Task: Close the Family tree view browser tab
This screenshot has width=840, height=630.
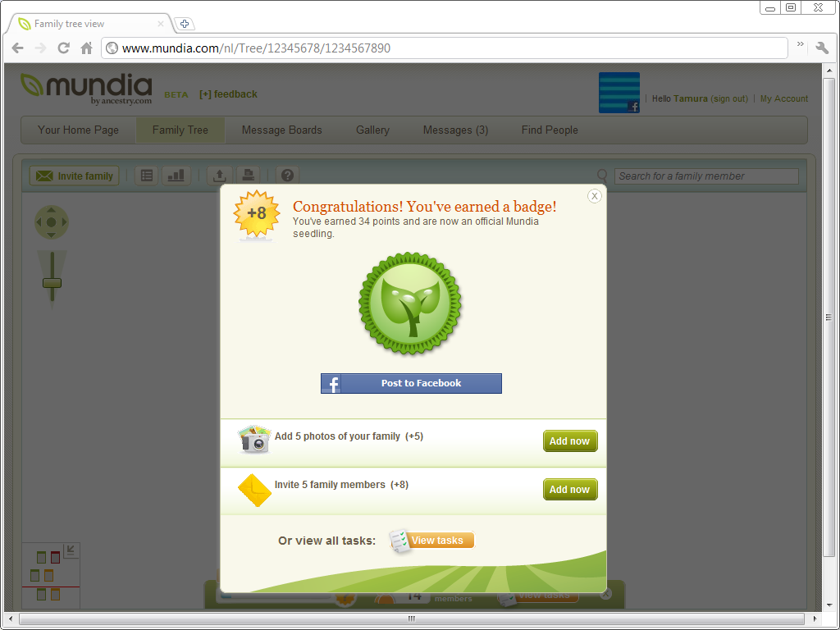Action: coord(161,24)
